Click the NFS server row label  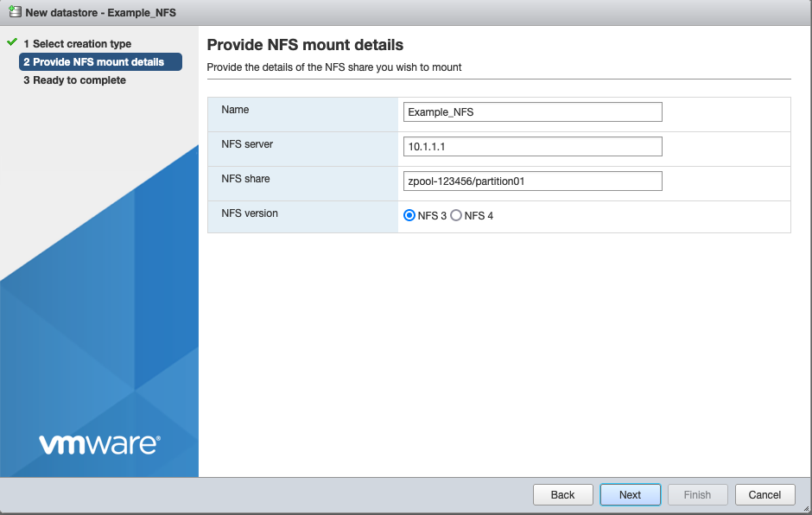[246, 144]
